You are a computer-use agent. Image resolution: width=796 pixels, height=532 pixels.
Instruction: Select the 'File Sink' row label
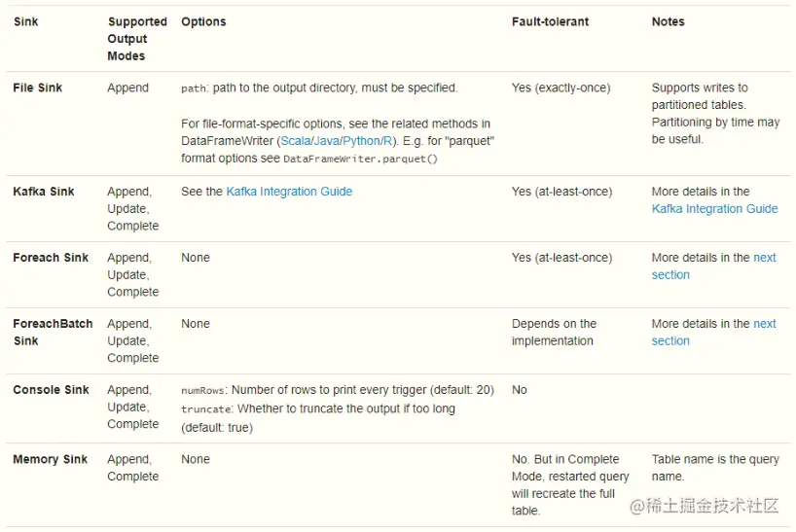(38, 88)
